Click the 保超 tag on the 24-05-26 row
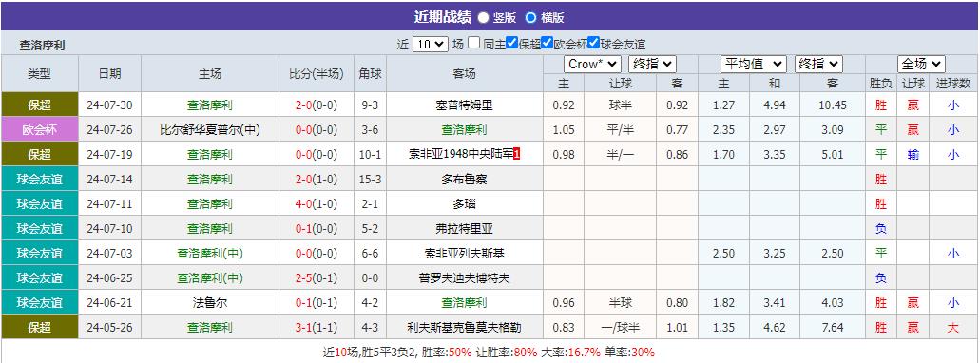 tap(39, 328)
